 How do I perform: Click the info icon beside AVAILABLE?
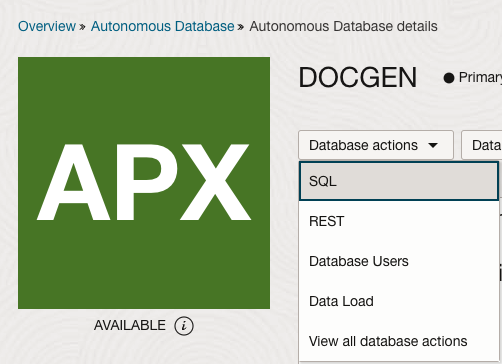[x=184, y=325]
